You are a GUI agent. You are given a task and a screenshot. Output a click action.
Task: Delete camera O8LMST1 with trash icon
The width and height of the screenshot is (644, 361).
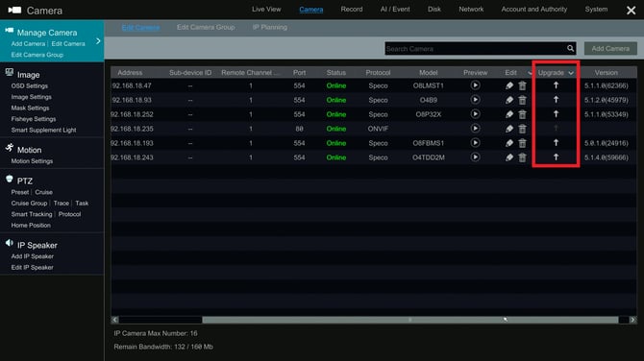(x=523, y=85)
